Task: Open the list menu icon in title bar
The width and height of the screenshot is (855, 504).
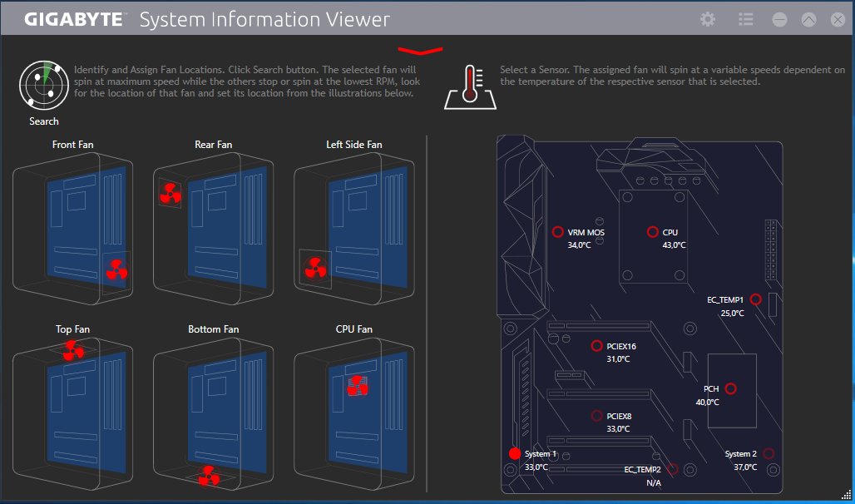Action: (744, 18)
